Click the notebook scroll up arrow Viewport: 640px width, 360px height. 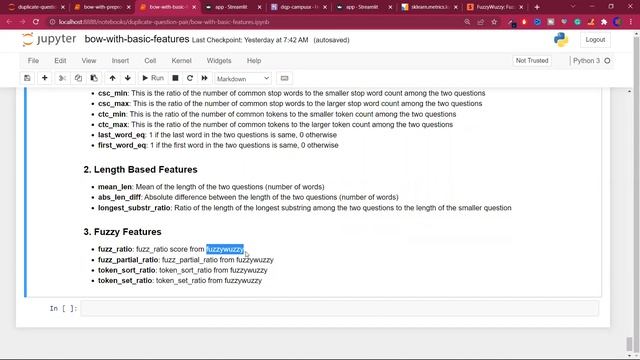(629, 91)
